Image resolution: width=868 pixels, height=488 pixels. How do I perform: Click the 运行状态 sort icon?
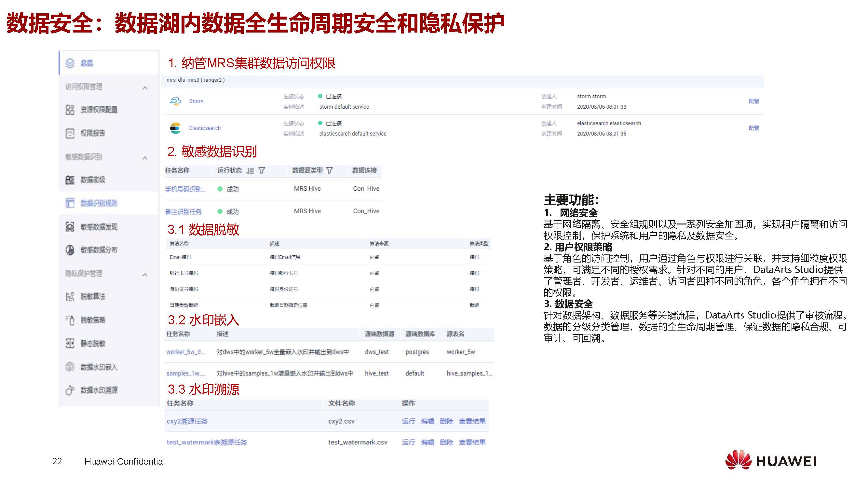point(250,171)
